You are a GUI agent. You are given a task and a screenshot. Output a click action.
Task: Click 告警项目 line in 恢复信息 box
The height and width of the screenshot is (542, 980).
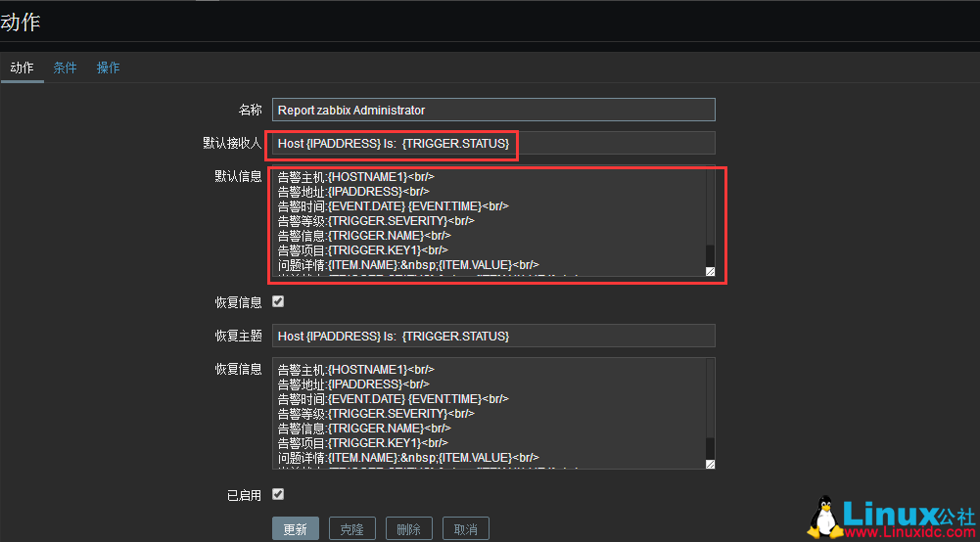click(x=362, y=443)
